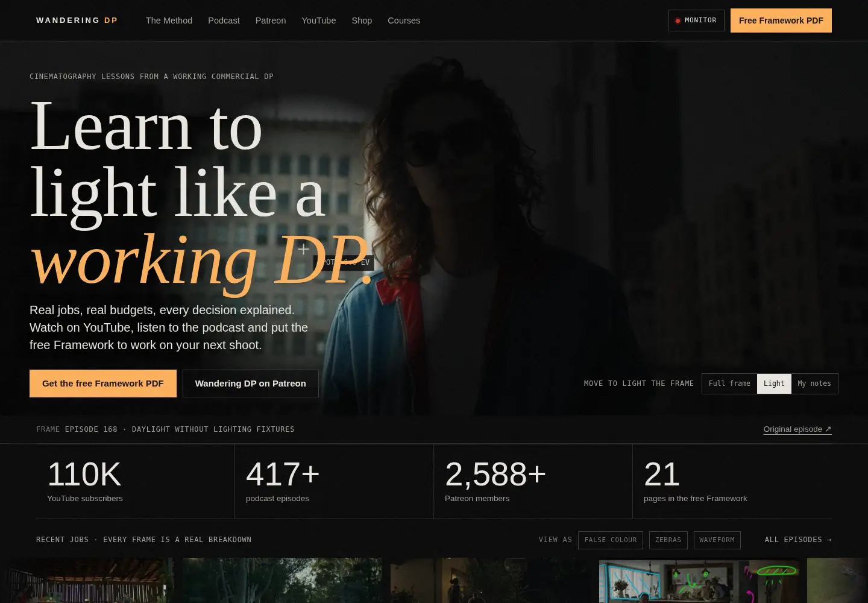Click the Episode 168 frame caption

(x=165, y=429)
